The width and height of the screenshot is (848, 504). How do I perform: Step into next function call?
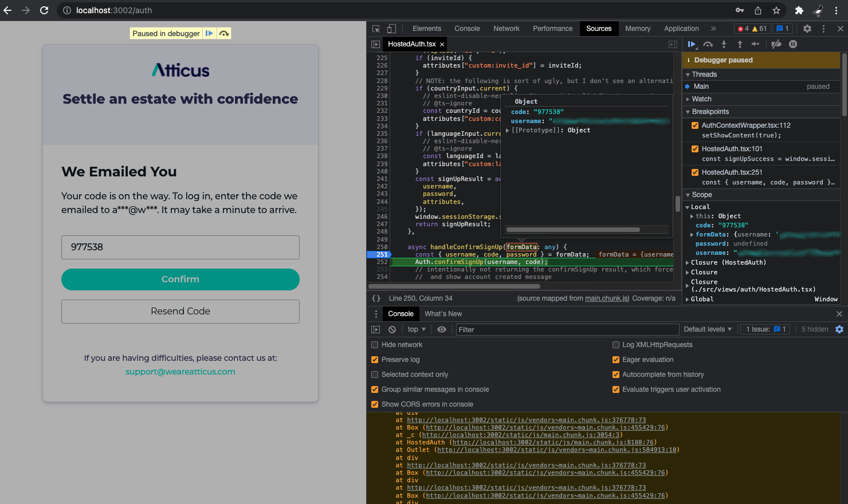(x=724, y=44)
